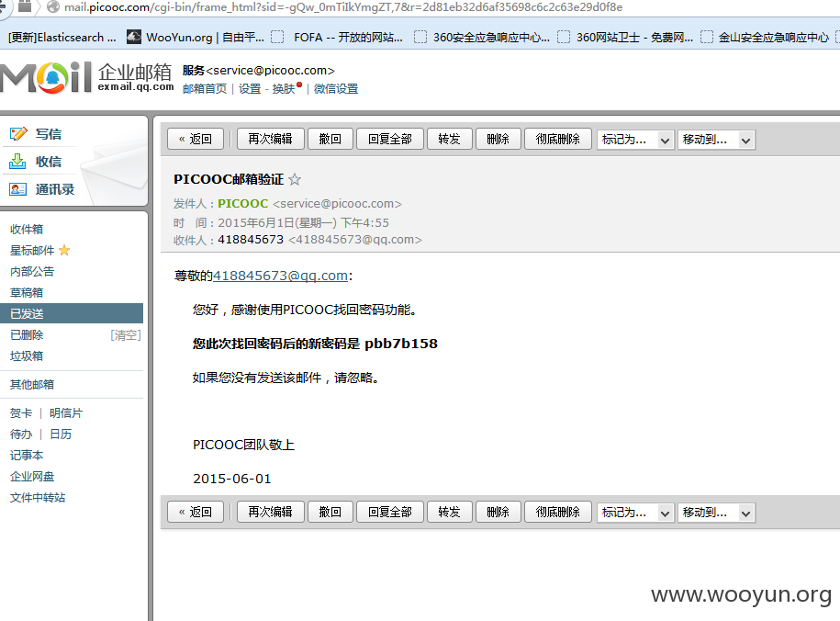Viewport: 840px width, 621px height.
Task: Click the date text 2015-06-01
Action: pos(232,479)
